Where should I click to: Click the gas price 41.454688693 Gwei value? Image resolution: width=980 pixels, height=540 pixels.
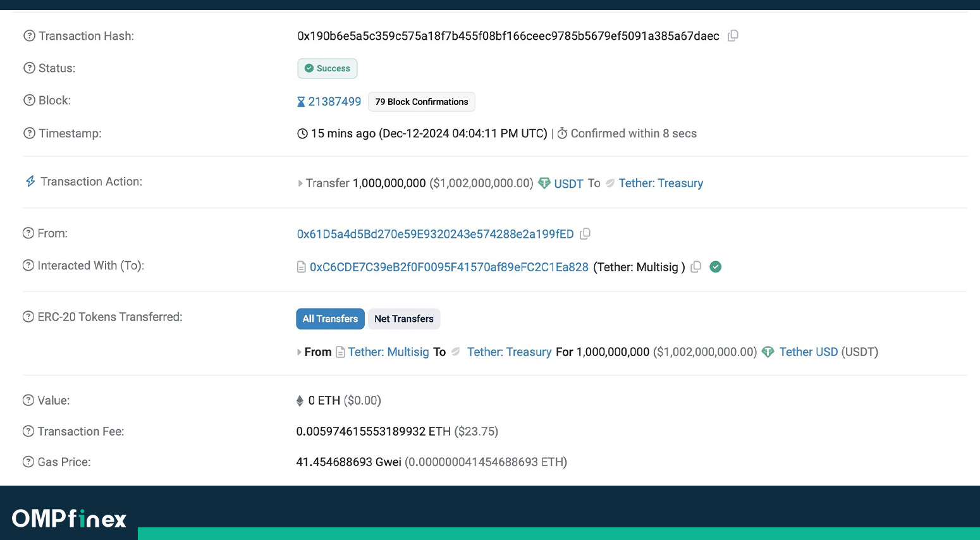[x=348, y=462]
